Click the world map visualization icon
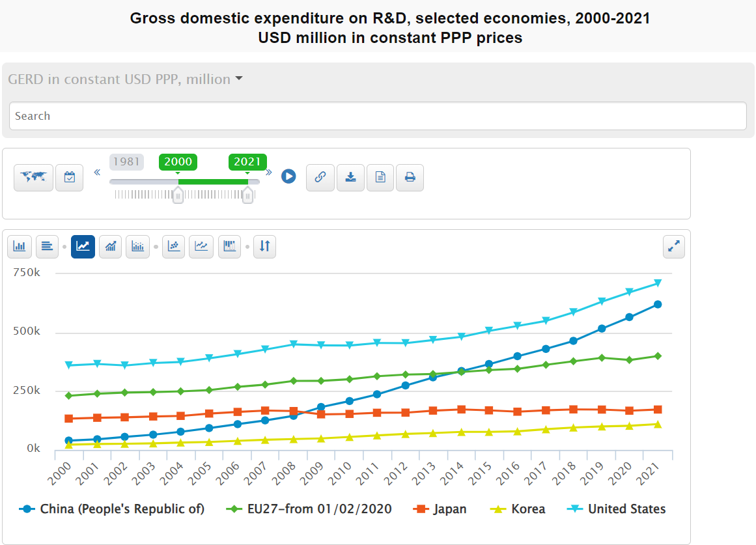This screenshot has width=756, height=545. 33,176
